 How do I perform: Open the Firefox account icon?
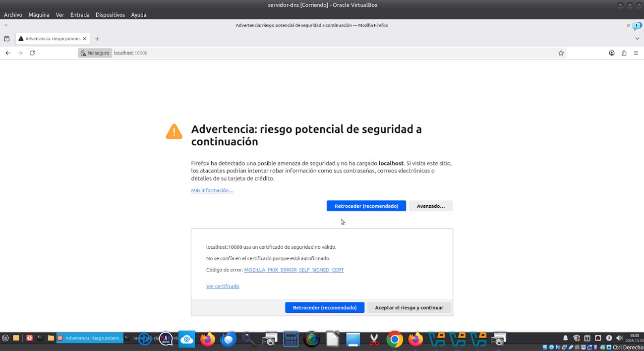coord(612,53)
